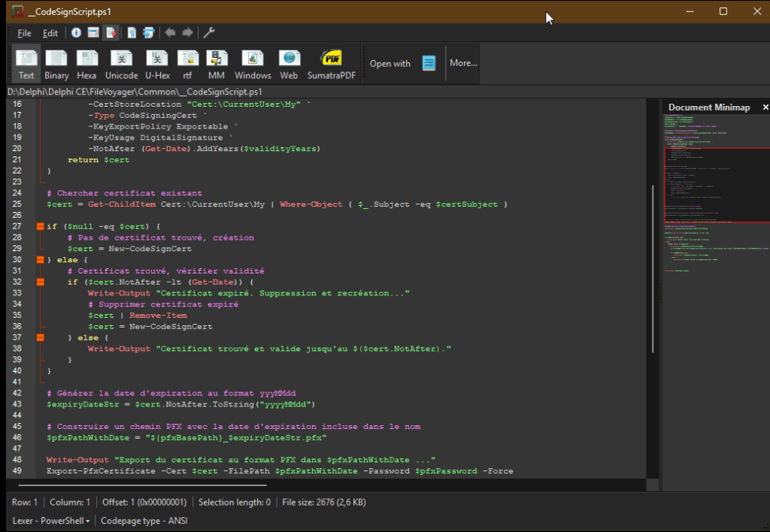Image resolution: width=770 pixels, height=532 pixels.
Task: Toggle the document minimap toolbar button
Action: click(x=111, y=33)
